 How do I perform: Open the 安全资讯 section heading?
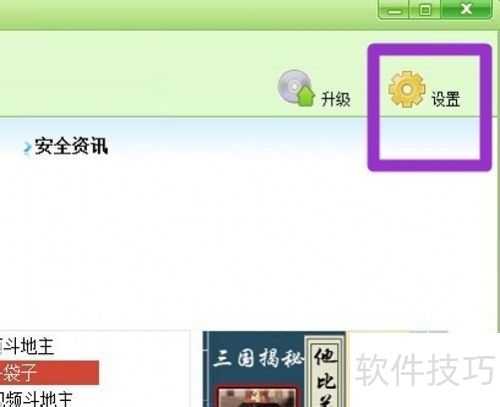71,146
